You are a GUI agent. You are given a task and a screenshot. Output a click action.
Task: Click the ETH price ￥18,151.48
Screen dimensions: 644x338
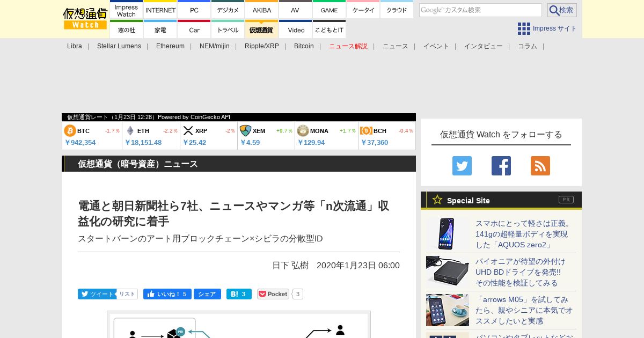[x=143, y=142]
